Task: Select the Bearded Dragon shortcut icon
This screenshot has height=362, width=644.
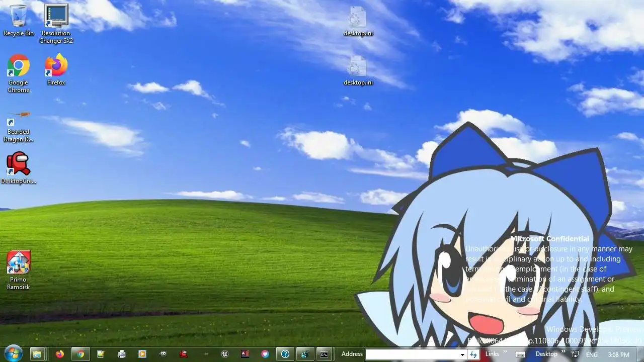Action: [19, 126]
